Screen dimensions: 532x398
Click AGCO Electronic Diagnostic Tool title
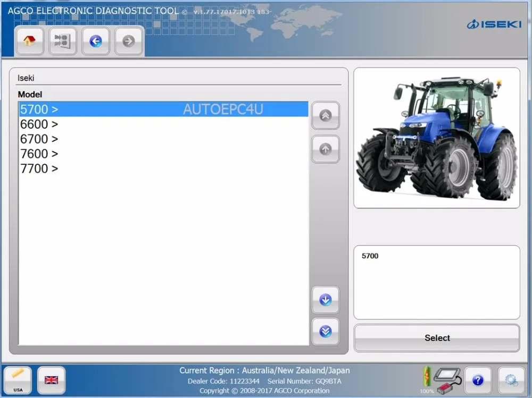(93, 11)
